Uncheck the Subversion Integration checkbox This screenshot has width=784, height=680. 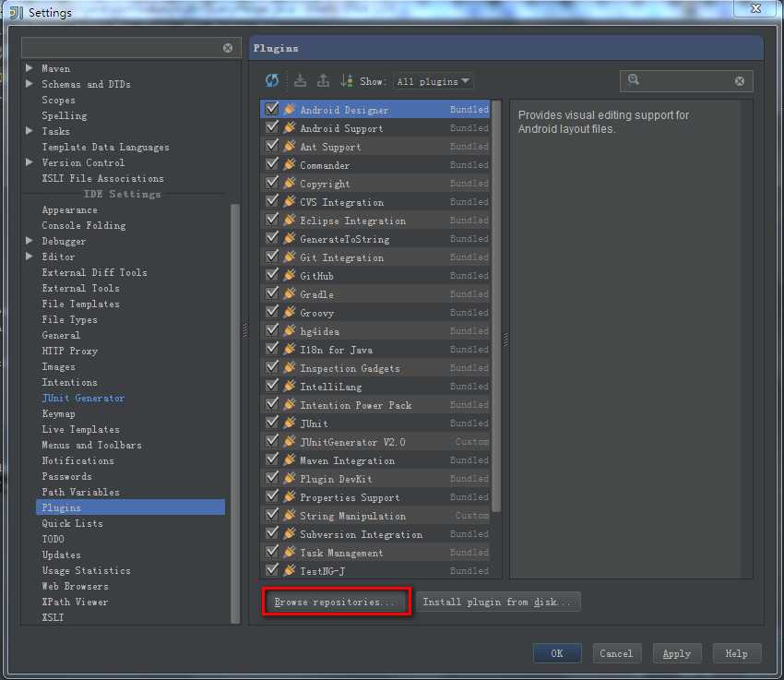coord(272,533)
